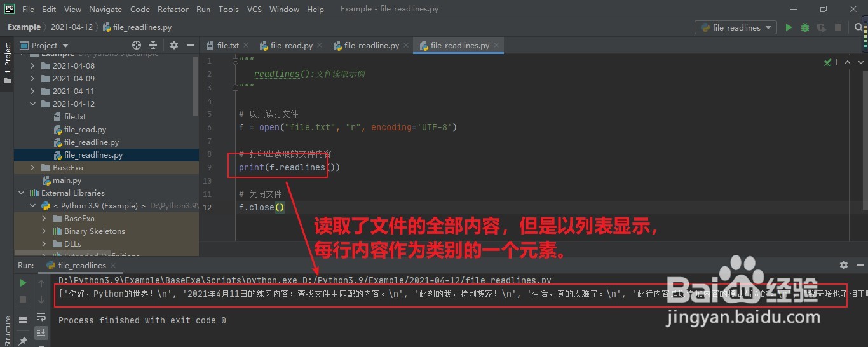Toggle the Structure tool window button
Viewport: 868px width, 347px height.
click(7, 331)
